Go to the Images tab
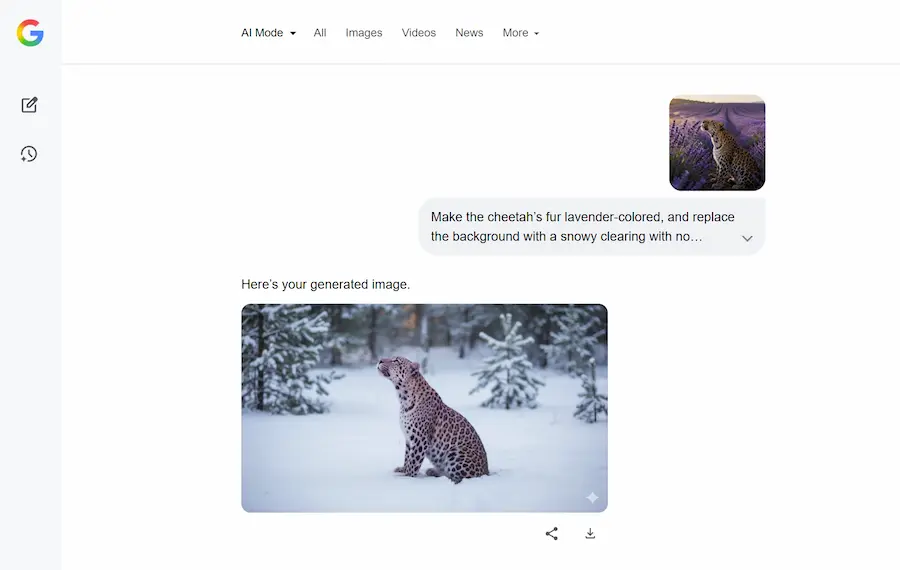900x570 pixels. coord(364,33)
